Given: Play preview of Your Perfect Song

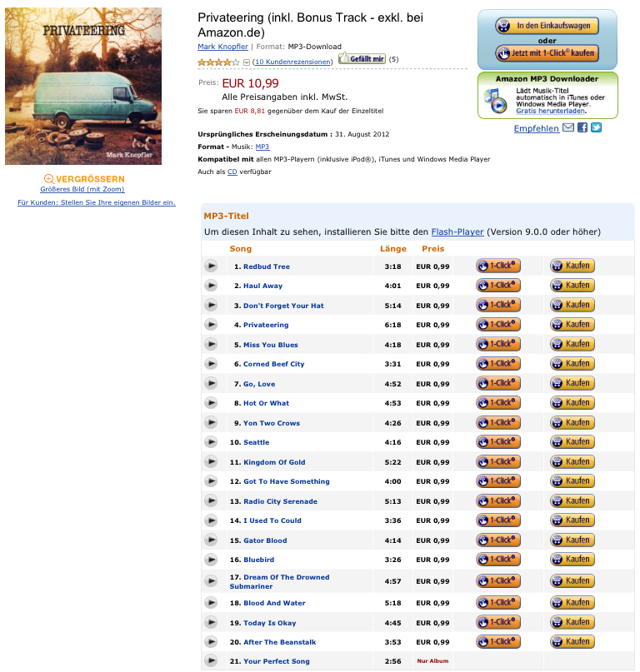Looking at the screenshot, I should 211,661.
